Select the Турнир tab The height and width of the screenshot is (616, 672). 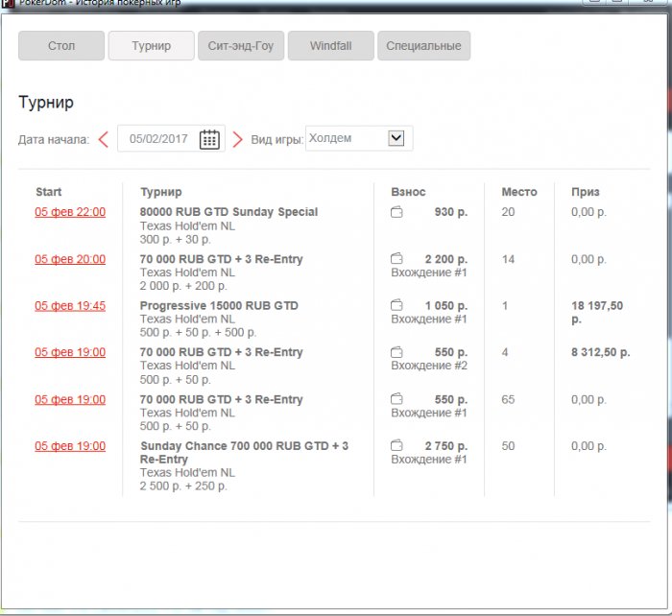(152, 45)
